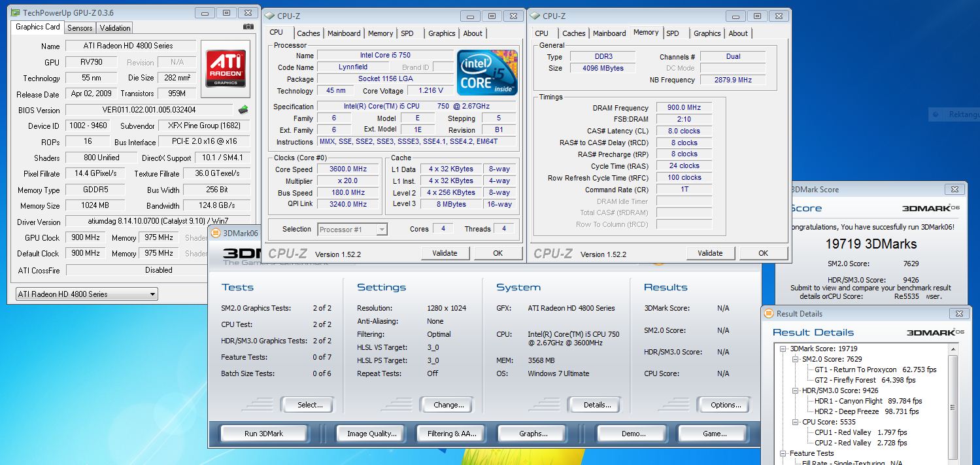Image resolution: width=980 pixels, height=465 pixels.
Task: Open SPD tab in CPU-Z processor window
Action: coord(407,33)
